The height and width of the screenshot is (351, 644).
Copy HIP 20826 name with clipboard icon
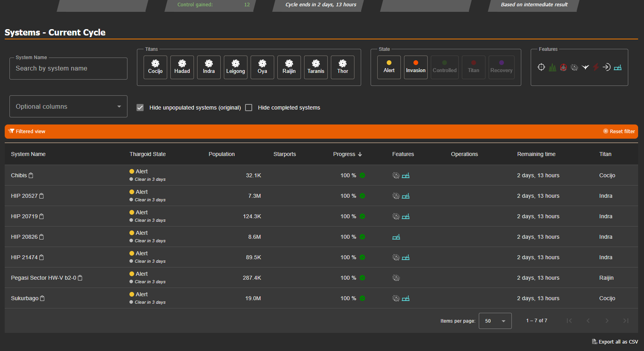tap(42, 237)
